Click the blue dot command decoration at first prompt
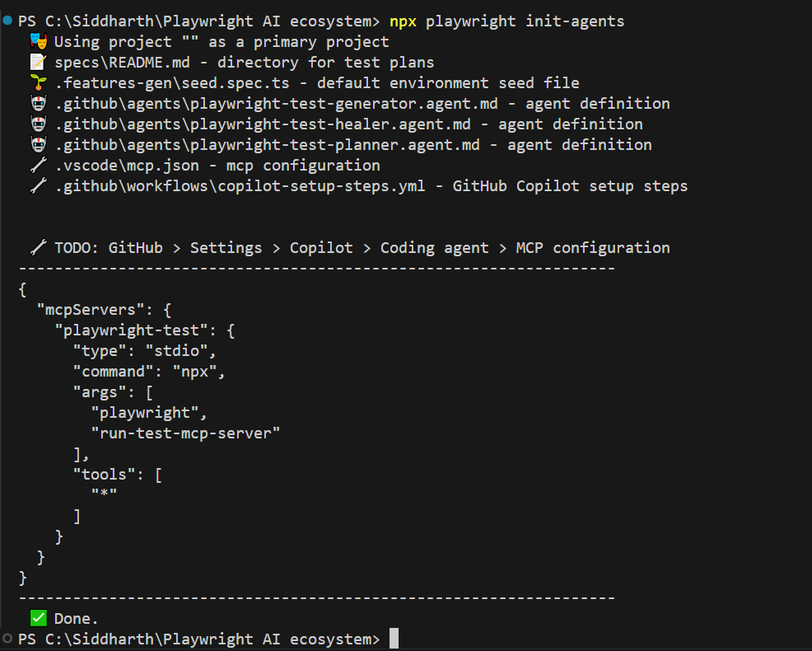 (7, 20)
